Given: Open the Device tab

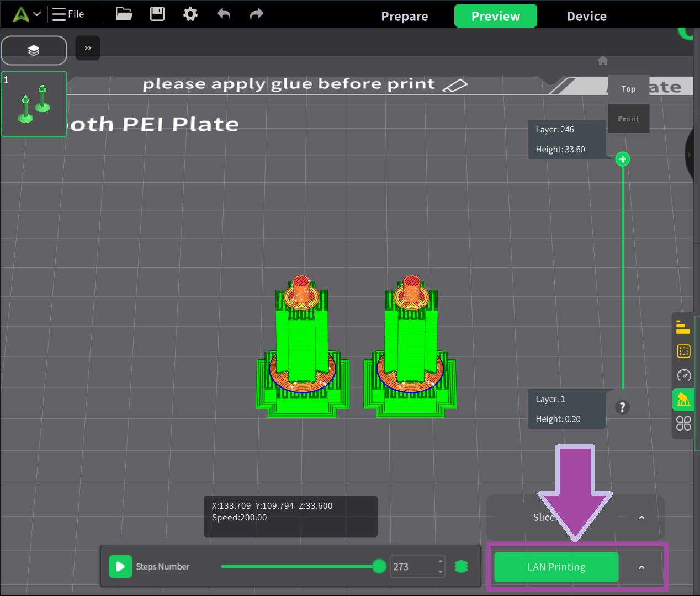Looking at the screenshot, I should (x=586, y=17).
